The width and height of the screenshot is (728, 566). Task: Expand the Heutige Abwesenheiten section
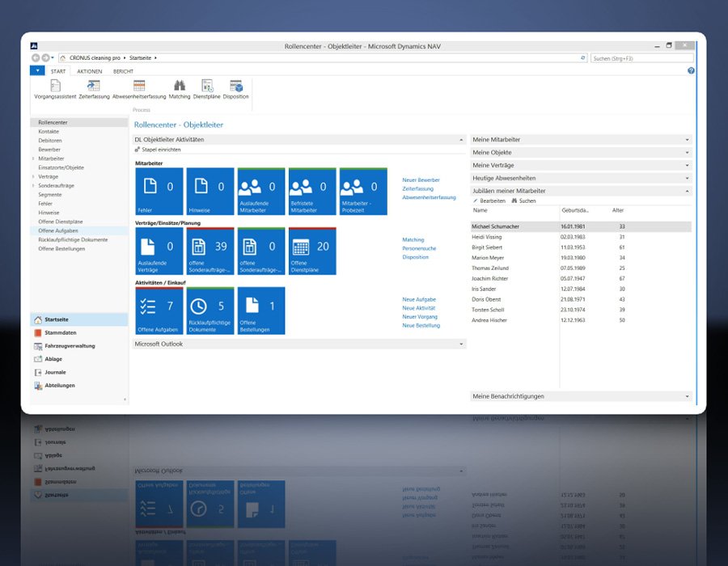click(687, 178)
